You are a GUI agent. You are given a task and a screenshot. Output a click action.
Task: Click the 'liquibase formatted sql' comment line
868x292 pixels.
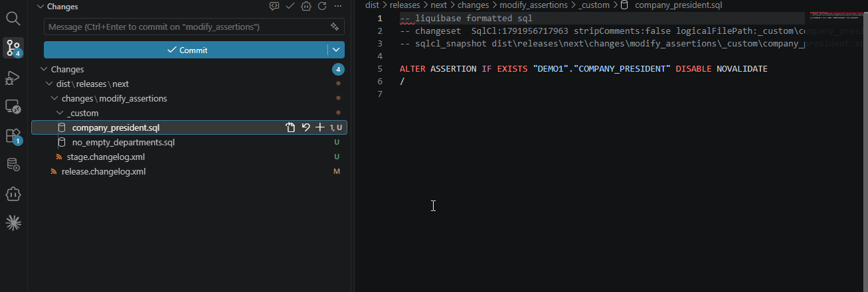(x=466, y=19)
